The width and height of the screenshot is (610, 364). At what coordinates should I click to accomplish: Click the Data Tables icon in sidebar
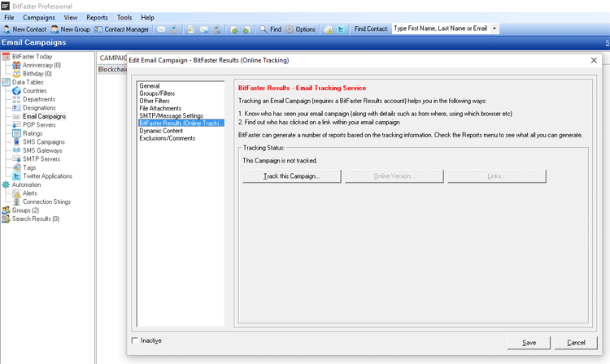point(6,82)
